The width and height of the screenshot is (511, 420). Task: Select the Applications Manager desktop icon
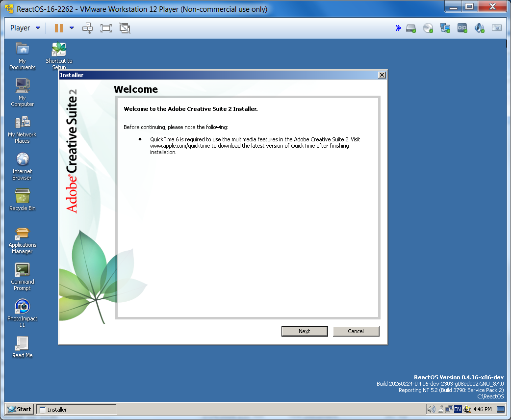[22, 234]
